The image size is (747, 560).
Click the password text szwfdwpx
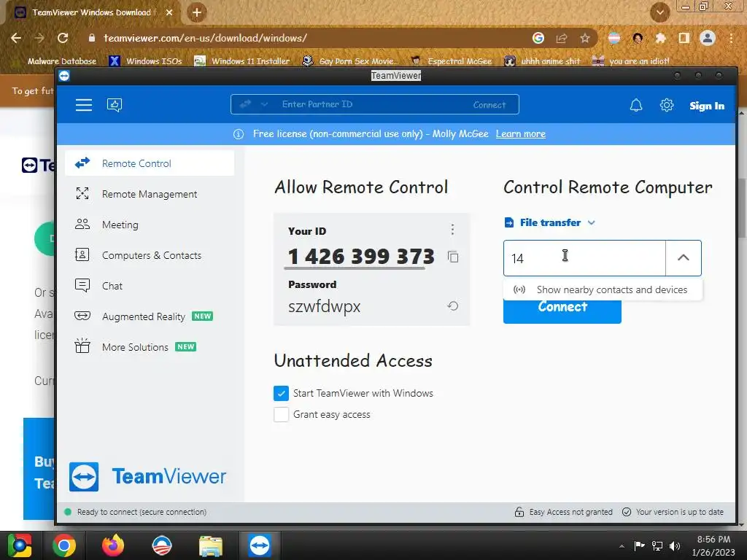(x=325, y=306)
